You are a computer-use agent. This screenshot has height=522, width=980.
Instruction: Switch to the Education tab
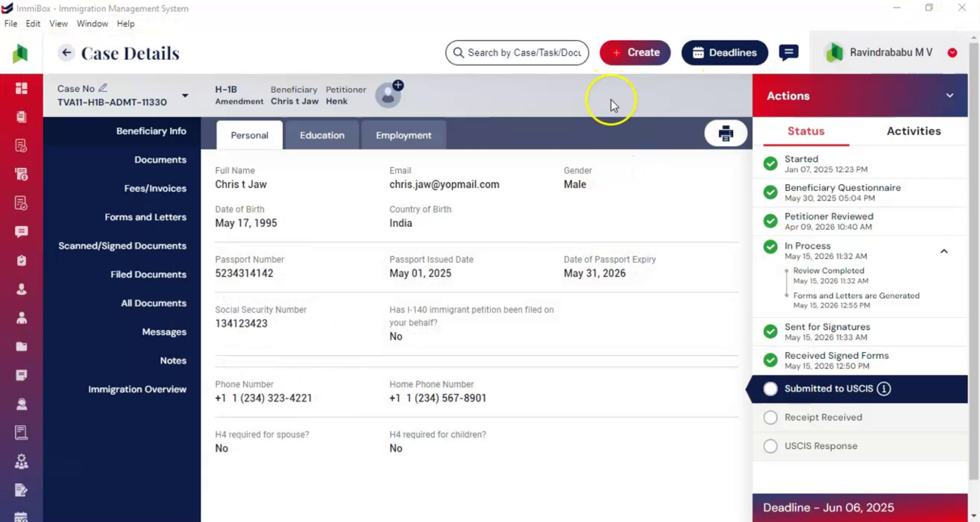tap(322, 135)
